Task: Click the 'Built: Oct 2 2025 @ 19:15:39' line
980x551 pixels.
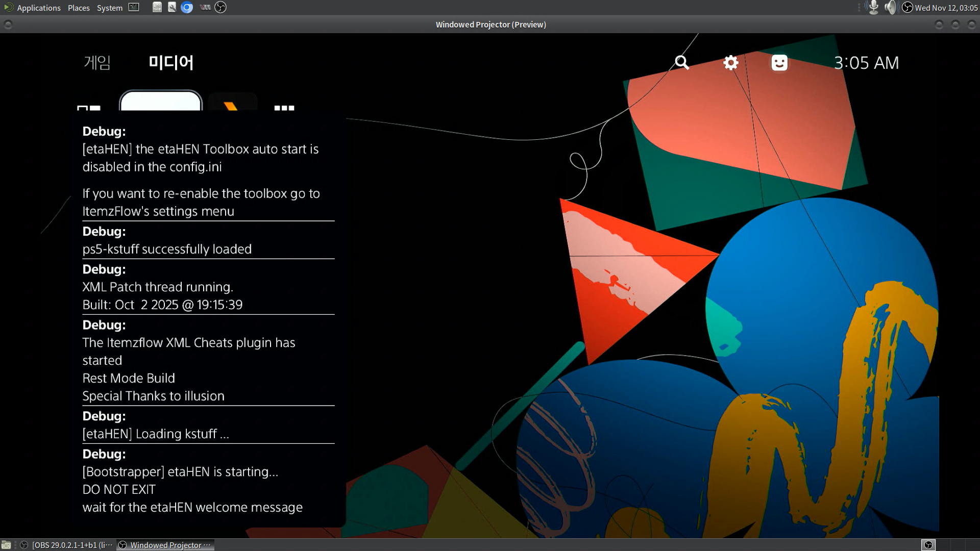Action: tap(162, 305)
